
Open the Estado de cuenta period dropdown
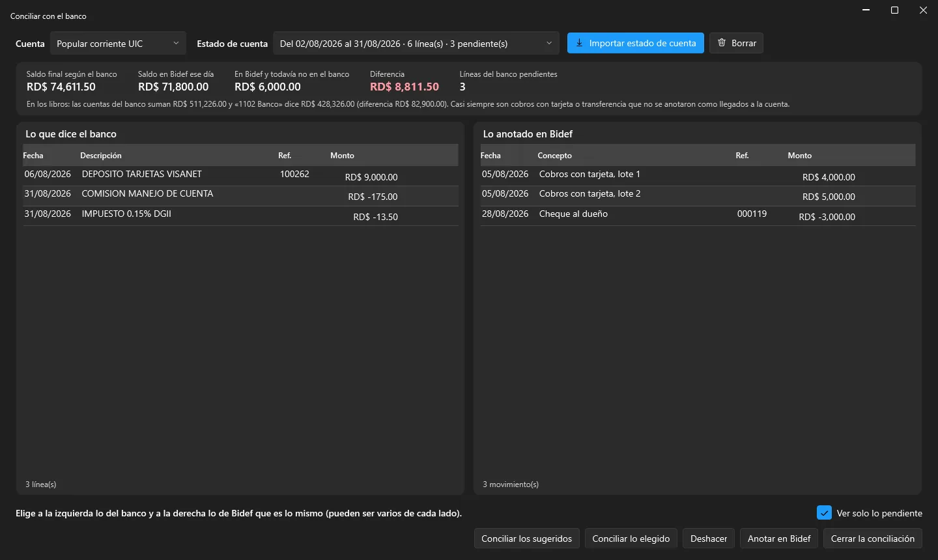416,44
